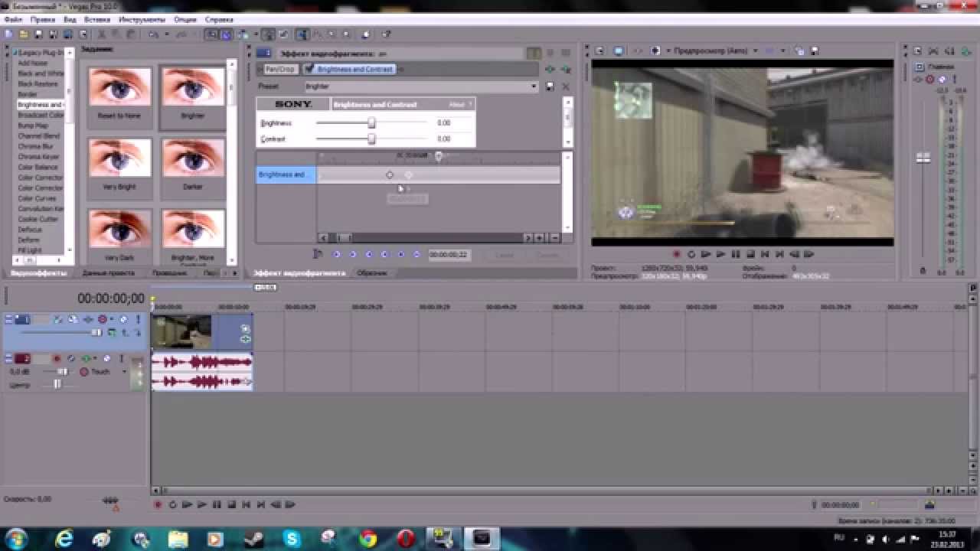Screen dimensions: 980x551
Task: Toggle the Brightness and Contrast effect checkbox
Action: [309, 69]
